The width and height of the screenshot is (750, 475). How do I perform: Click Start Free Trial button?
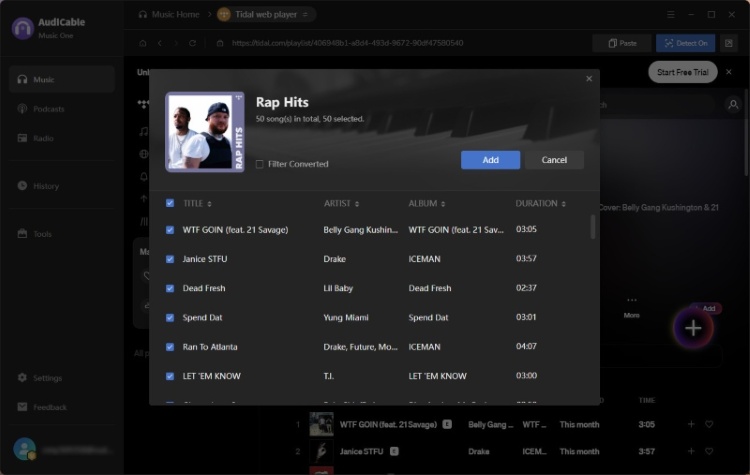coord(683,72)
